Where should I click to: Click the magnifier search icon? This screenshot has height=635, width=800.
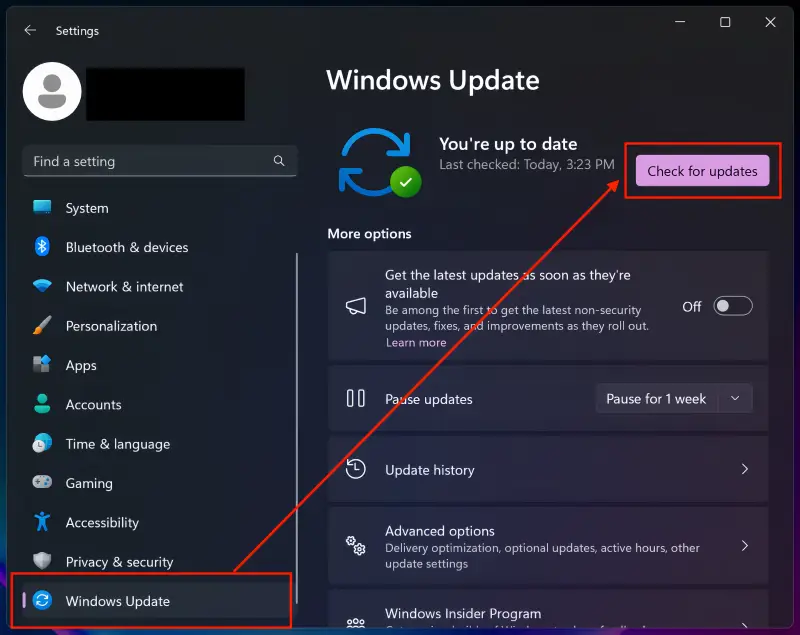pos(279,161)
